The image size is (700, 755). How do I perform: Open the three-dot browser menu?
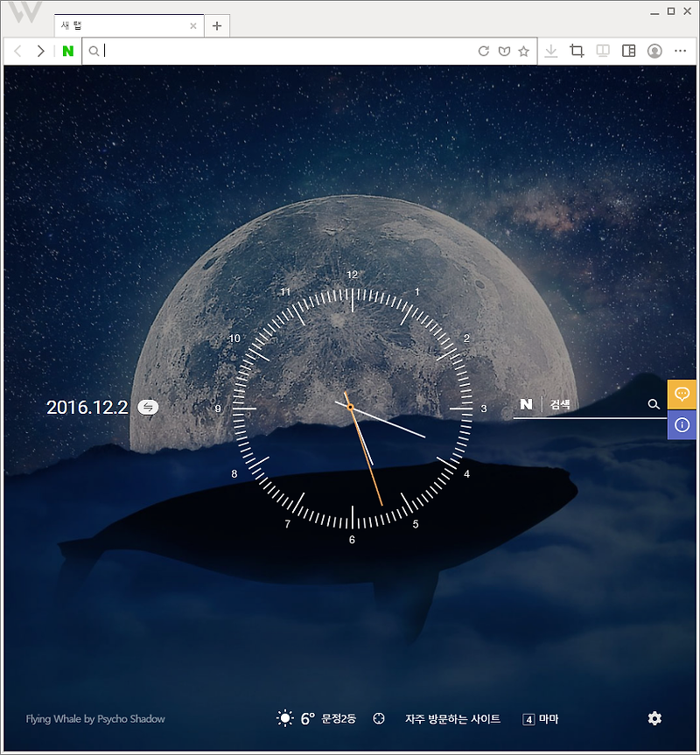click(x=680, y=51)
